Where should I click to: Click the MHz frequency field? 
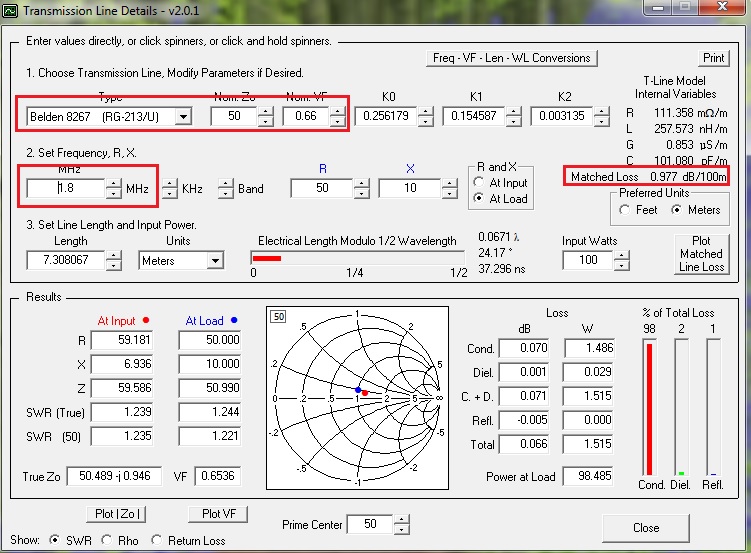(x=66, y=188)
